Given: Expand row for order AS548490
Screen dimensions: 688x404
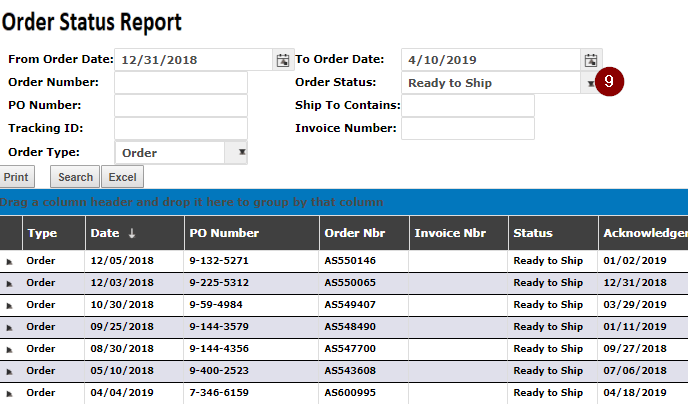Looking at the screenshot, I should pyautogui.click(x=9, y=327).
